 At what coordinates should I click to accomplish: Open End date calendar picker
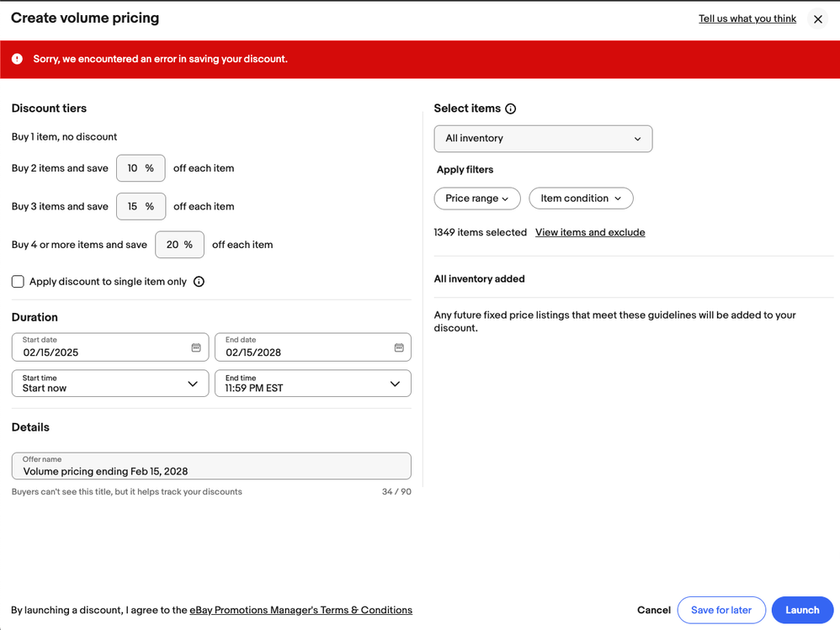399,347
